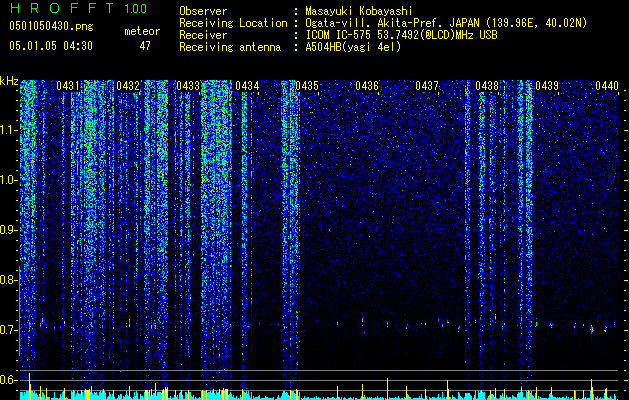
Task: Click the 1.0 kHz frequency axis label
Action: coord(9,180)
